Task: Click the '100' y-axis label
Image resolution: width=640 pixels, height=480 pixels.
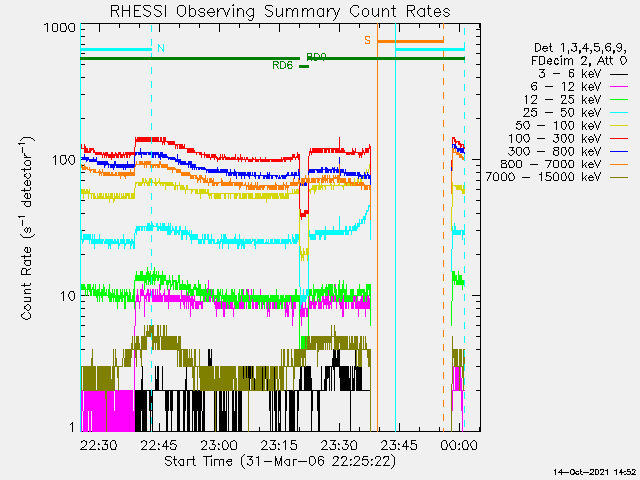Action: [64, 160]
